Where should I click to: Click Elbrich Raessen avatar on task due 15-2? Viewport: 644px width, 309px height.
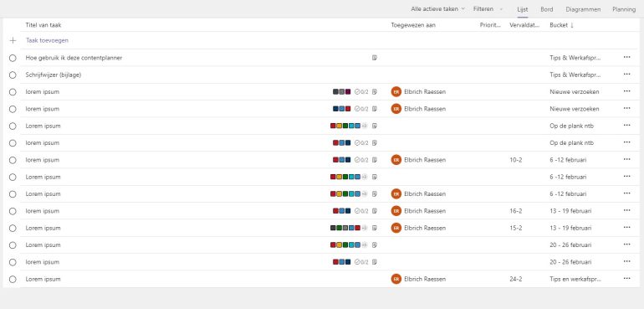point(396,228)
